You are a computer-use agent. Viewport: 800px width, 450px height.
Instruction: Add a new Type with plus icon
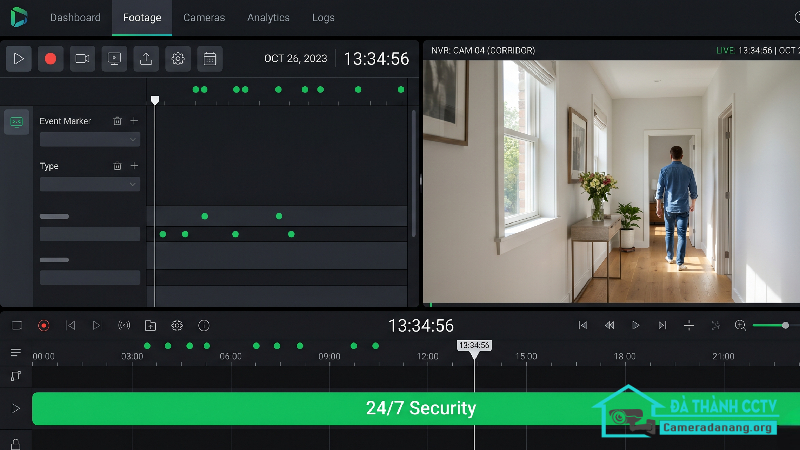click(x=134, y=166)
